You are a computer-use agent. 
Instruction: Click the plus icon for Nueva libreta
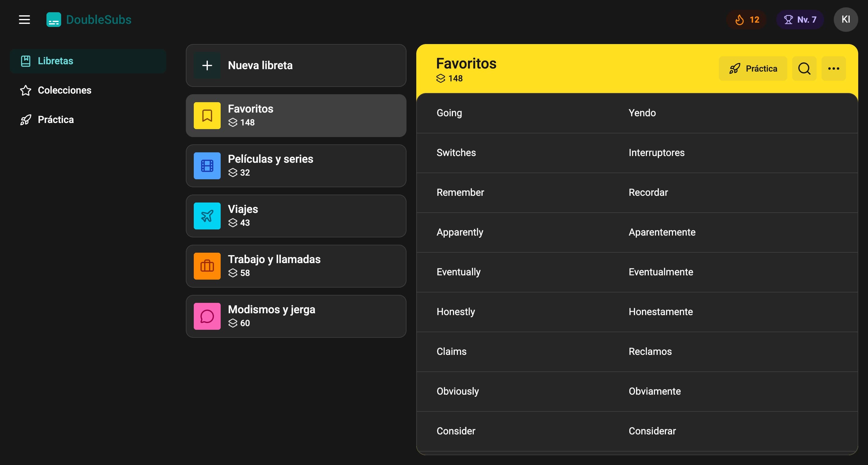[x=207, y=65]
